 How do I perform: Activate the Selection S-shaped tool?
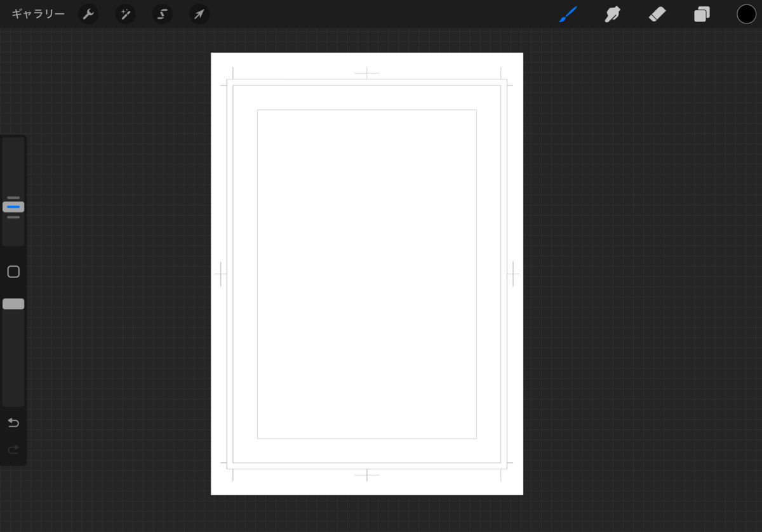pos(162,14)
